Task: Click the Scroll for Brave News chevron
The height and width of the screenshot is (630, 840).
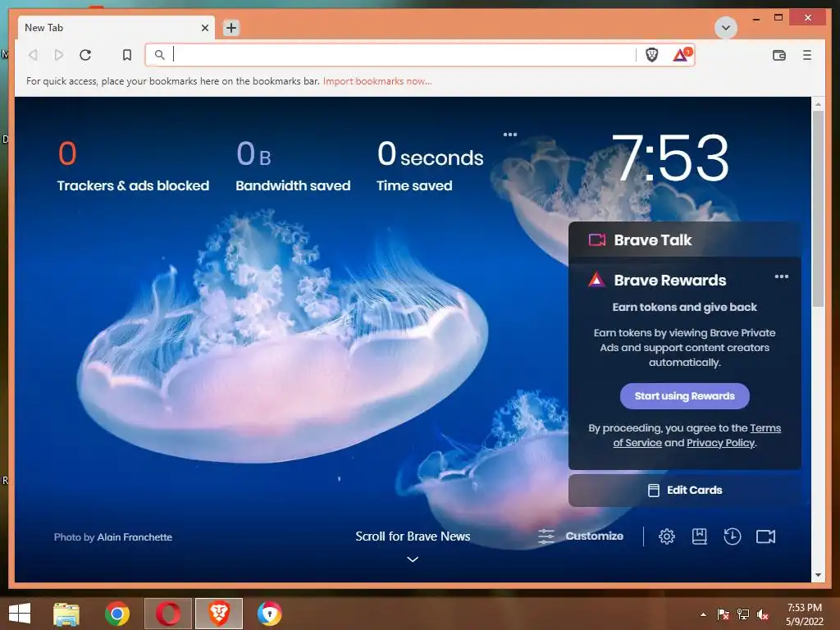Action: (x=413, y=559)
